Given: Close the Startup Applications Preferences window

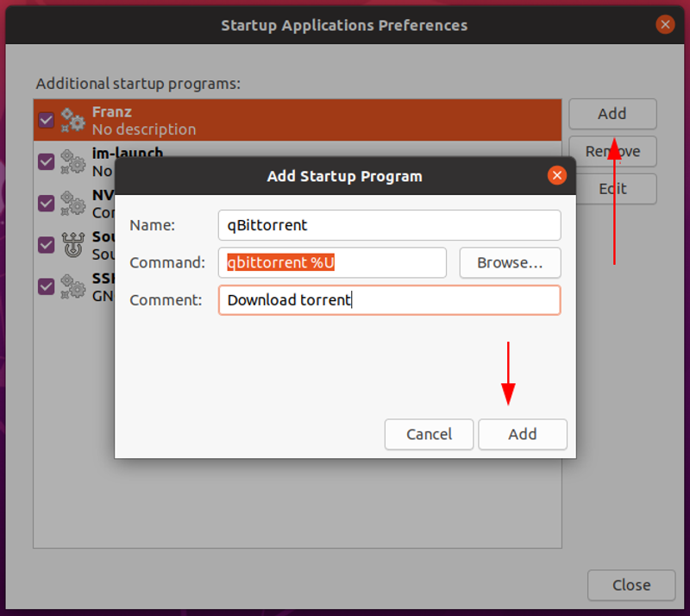Looking at the screenshot, I should coord(665,25).
